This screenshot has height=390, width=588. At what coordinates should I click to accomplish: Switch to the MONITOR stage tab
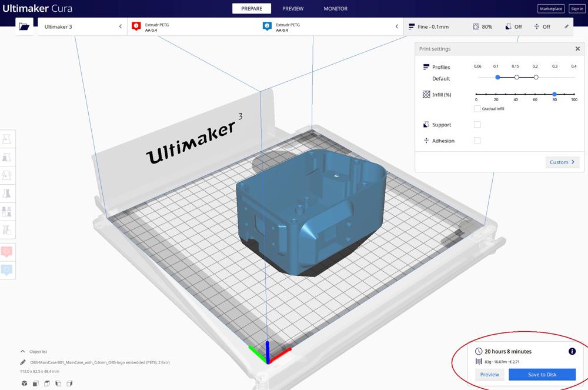(336, 9)
